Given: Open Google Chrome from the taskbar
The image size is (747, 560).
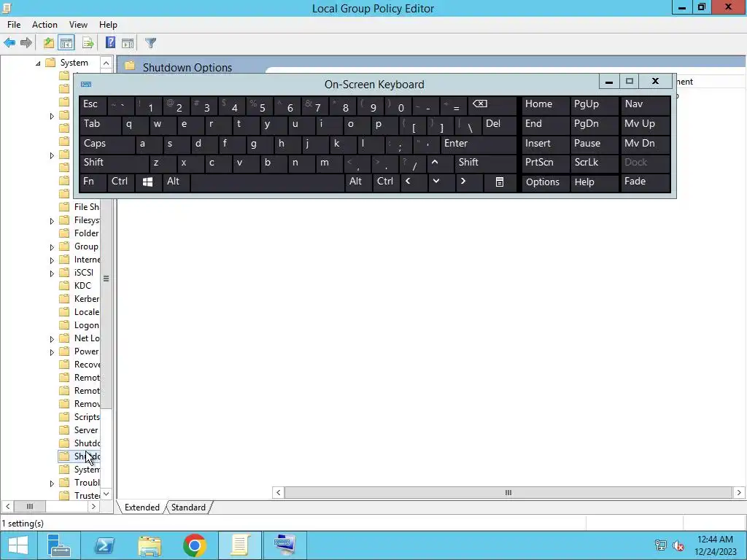Looking at the screenshot, I should (x=194, y=545).
